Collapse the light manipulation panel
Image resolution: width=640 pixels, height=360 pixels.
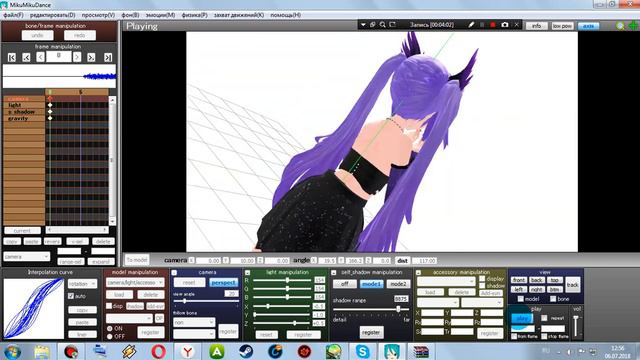tap(247, 272)
